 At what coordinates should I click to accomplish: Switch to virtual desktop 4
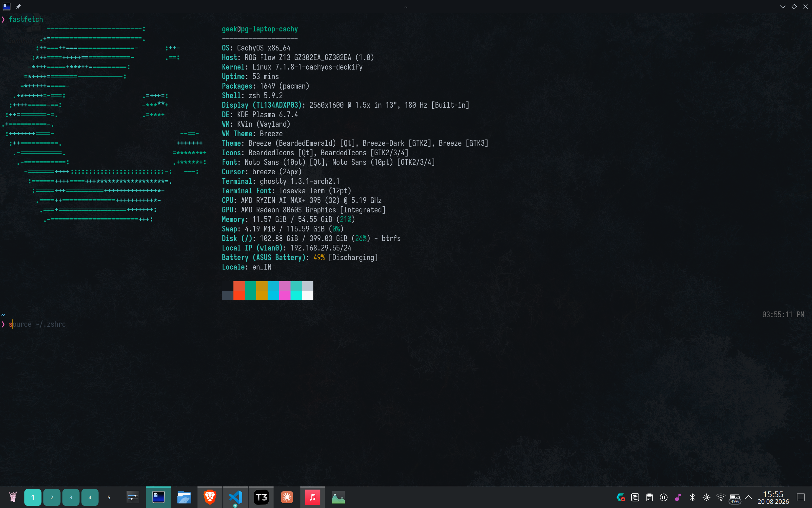tap(90, 497)
